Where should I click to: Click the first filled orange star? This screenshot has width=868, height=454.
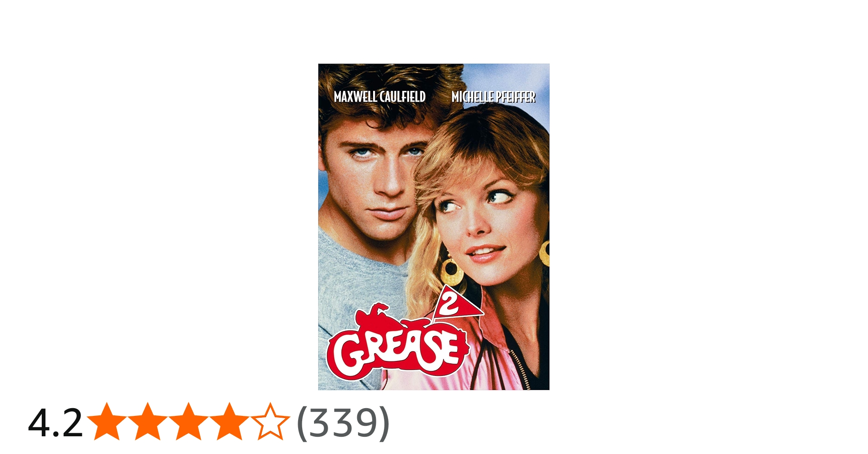[x=107, y=422]
